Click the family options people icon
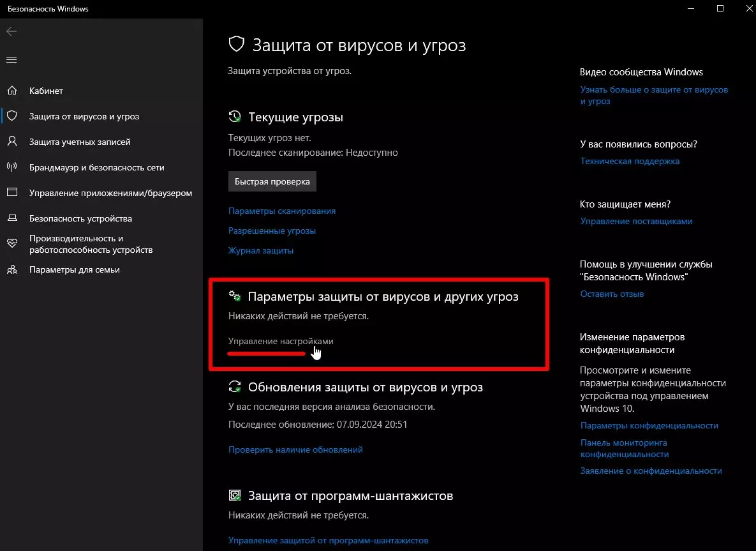The height and width of the screenshot is (551, 756). point(11,269)
